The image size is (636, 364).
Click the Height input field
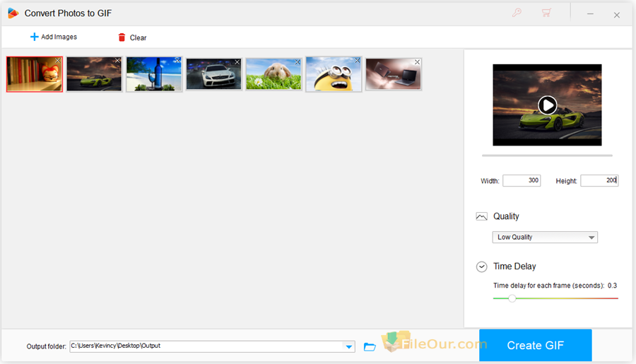click(599, 180)
